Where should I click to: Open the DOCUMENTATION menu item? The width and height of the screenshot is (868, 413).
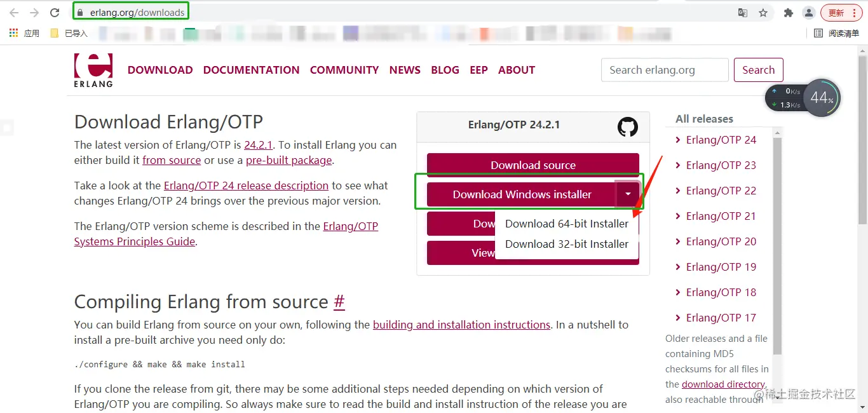(x=252, y=70)
